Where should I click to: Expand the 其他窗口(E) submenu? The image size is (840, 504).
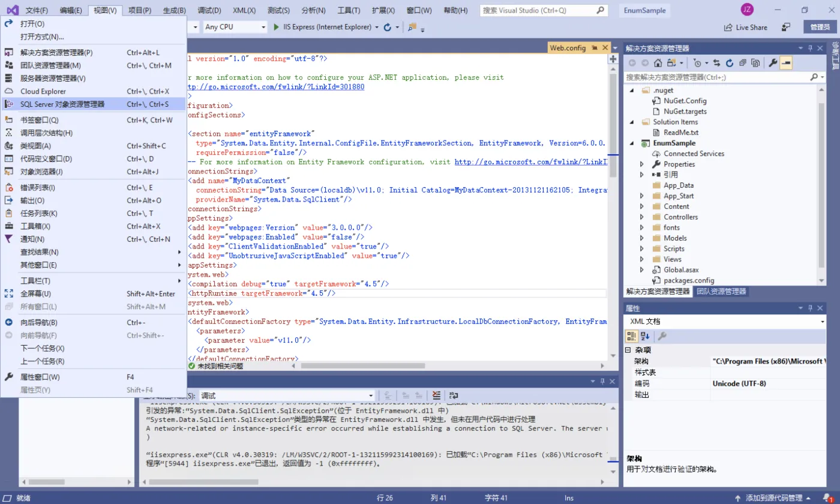pyautogui.click(x=93, y=265)
